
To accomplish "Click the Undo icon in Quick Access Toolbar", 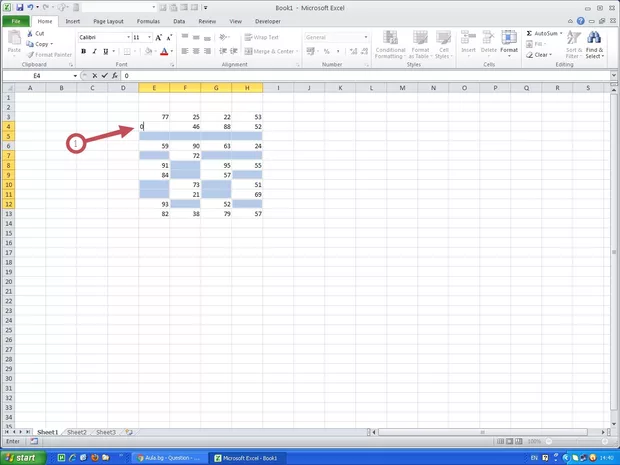I will 30,7.
